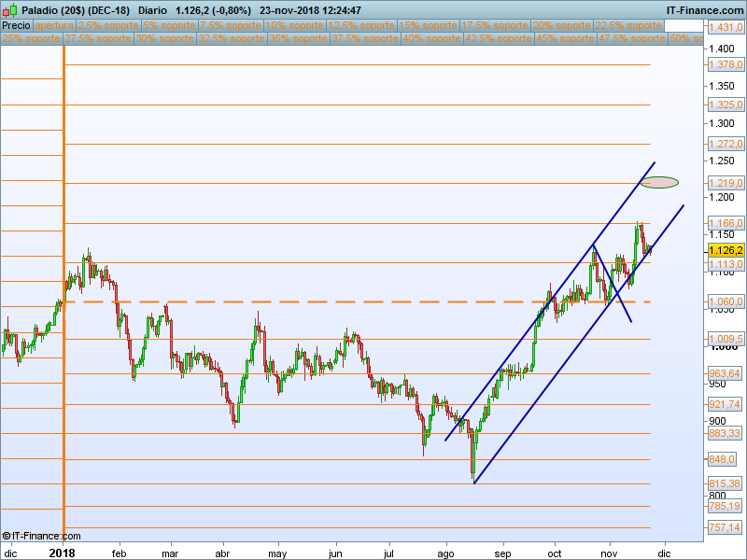The image size is (747, 560).
Task: Click the 25% soporte label
Action: tap(32, 39)
